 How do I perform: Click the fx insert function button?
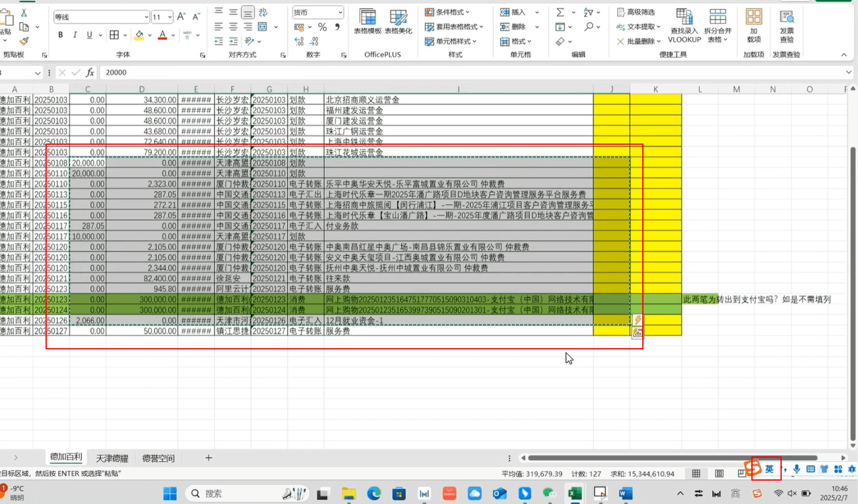(91, 72)
